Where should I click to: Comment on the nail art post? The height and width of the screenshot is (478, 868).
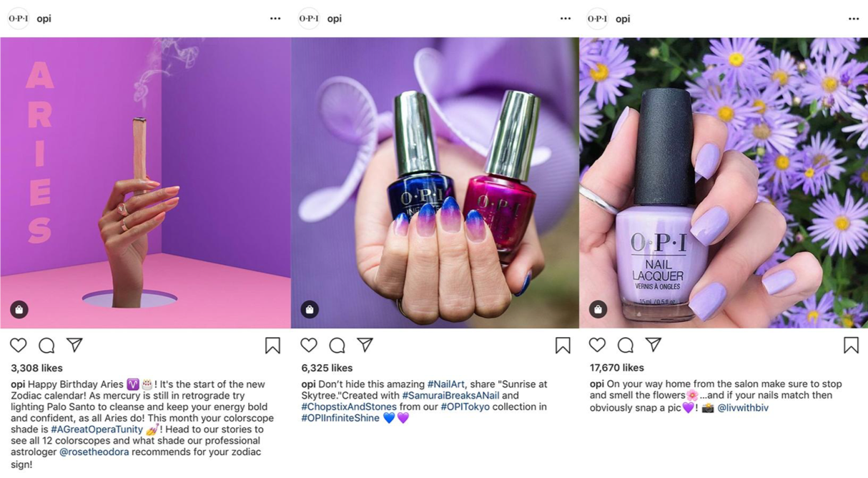tap(337, 346)
